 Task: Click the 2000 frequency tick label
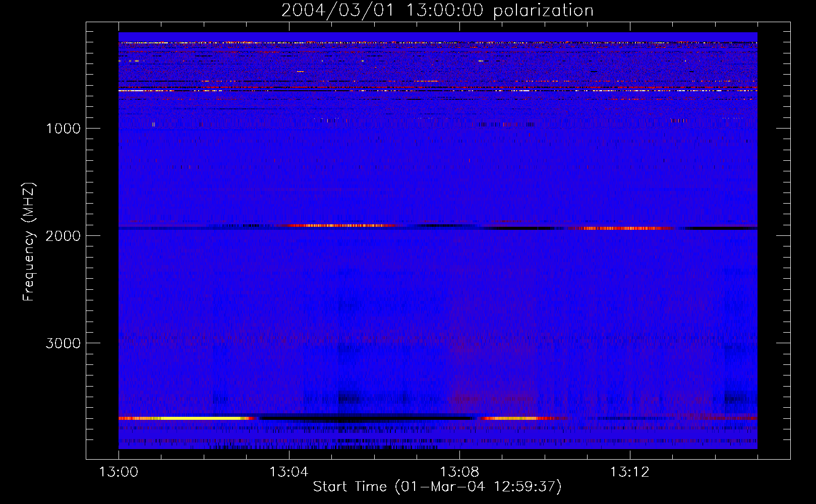[63, 236]
